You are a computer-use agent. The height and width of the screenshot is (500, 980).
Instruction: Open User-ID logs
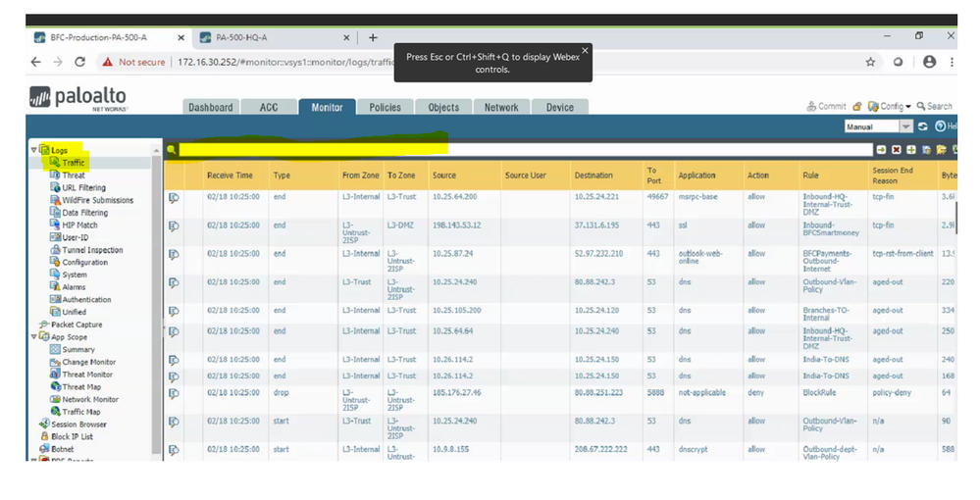click(75, 237)
